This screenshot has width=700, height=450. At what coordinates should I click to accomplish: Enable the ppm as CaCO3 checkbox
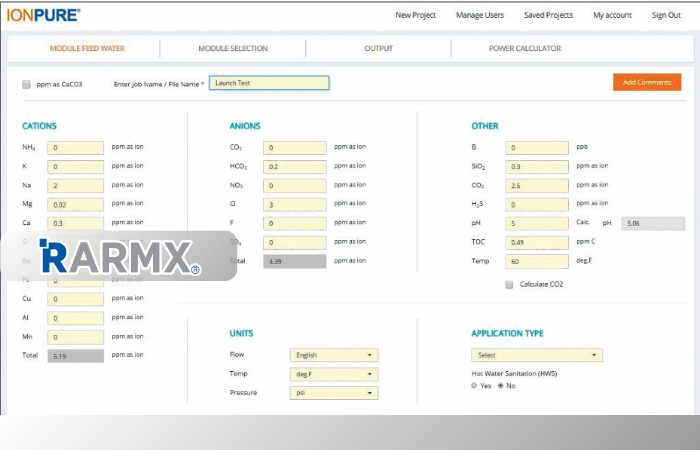[26, 84]
